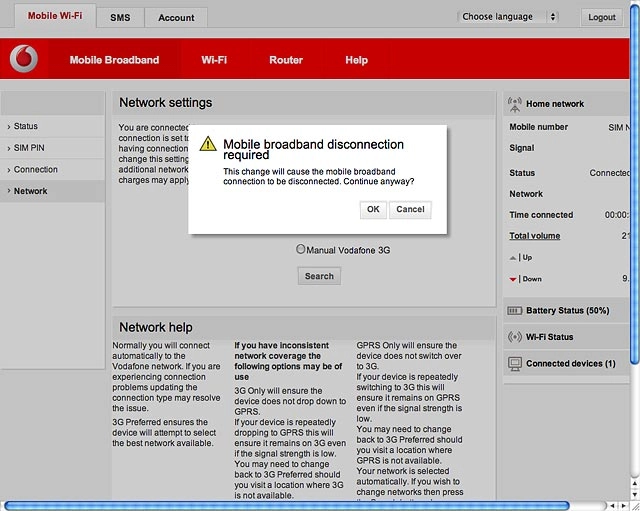Click the grey Up arrow icon
This screenshot has height=511, width=640.
coord(513,258)
